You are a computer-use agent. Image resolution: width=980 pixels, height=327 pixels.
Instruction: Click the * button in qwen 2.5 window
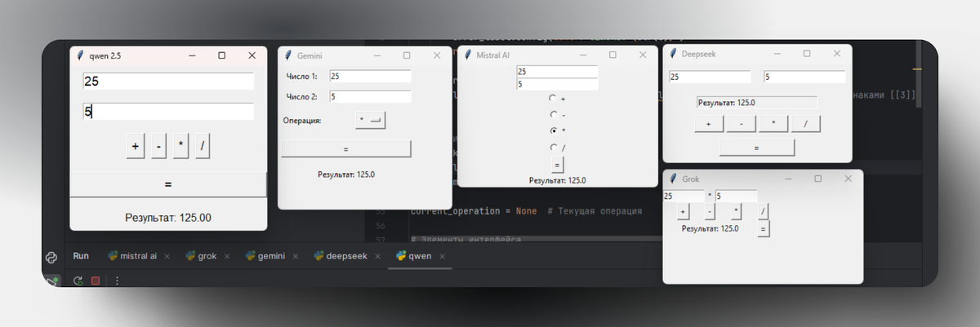click(180, 146)
